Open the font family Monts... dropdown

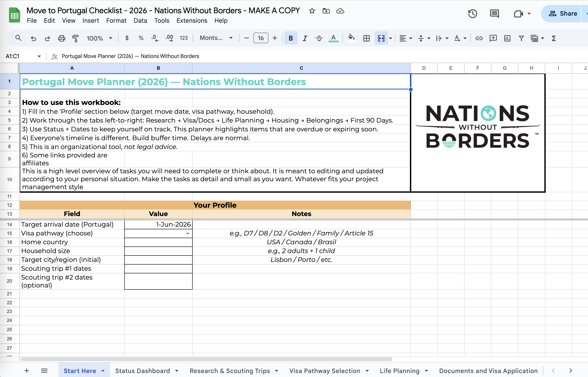[216, 38]
